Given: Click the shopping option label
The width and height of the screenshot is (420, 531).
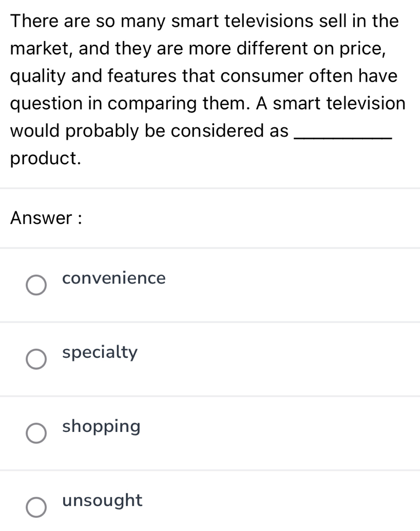Looking at the screenshot, I should (101, 427).
